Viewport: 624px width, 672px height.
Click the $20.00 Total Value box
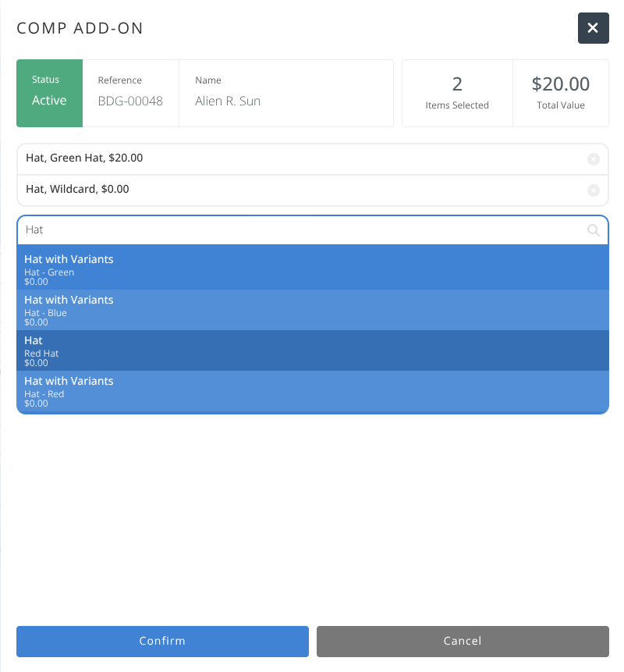point(560,93)
